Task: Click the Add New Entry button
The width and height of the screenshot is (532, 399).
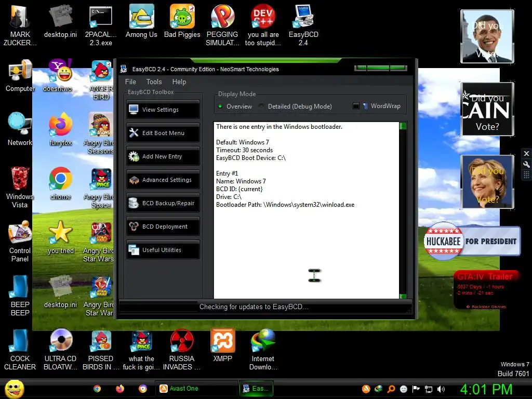Action: coord(163,156)
